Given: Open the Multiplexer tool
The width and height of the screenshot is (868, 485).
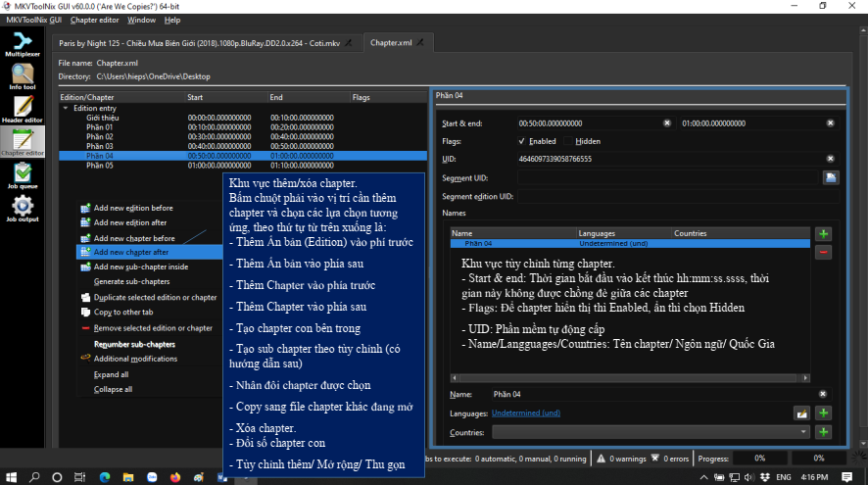Looking at the screenshot, I should click(x=23, y=44).
